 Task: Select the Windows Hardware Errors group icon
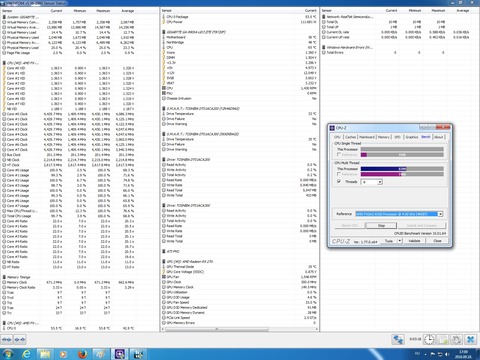323,47
